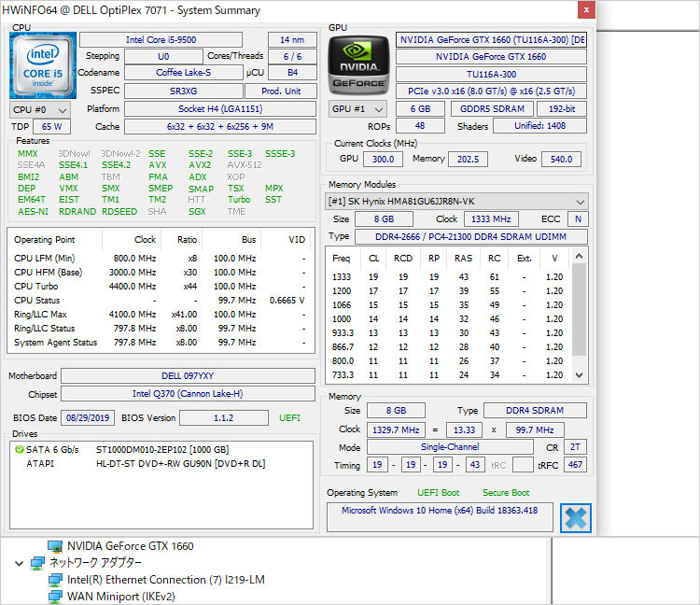
Task: Click the Unified: 1408 shaders field
Action: (539, 126)
